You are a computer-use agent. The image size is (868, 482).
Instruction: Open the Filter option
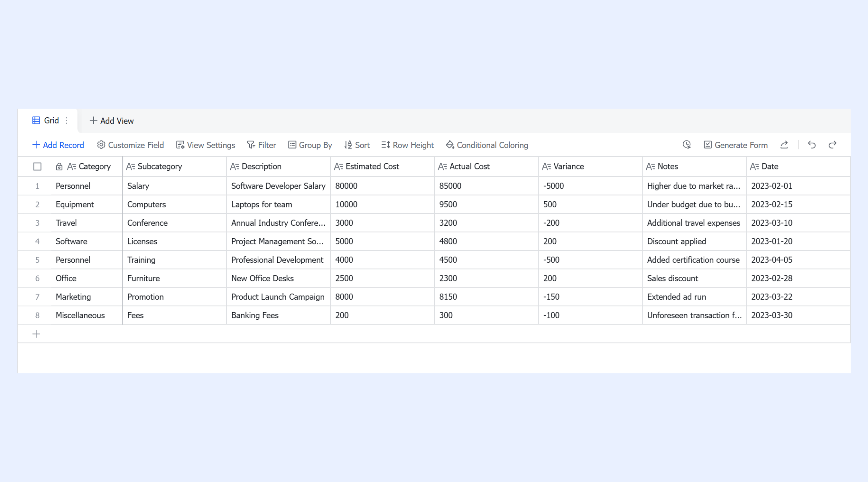[x=262, y=145]
